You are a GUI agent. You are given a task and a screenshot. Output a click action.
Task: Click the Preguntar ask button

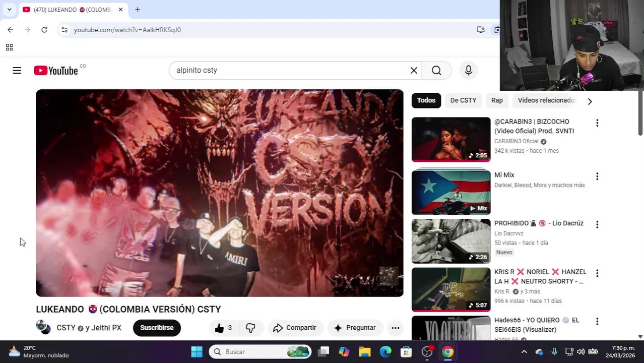pos(355,328)
